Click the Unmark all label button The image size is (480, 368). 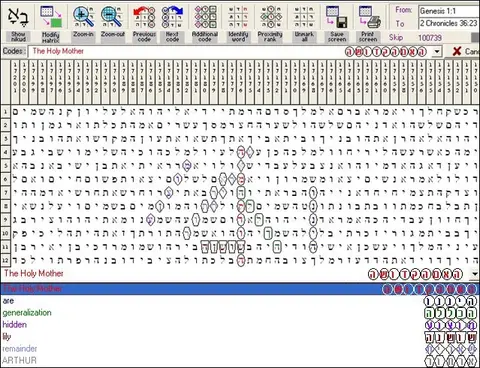304,37
